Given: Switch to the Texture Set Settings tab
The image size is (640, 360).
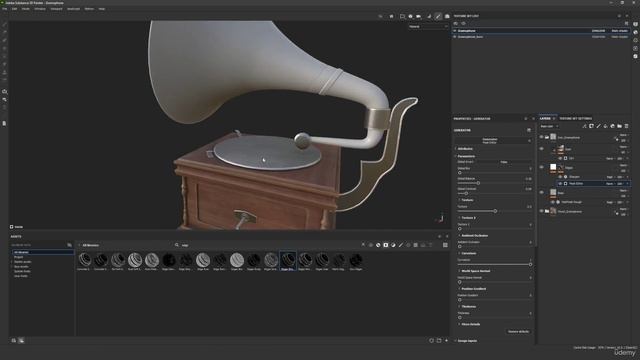Looking at the screenshot, I should pos(575,118).
